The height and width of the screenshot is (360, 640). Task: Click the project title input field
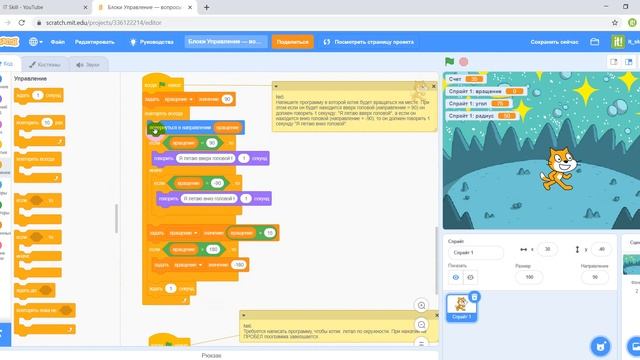click(226, 42)
